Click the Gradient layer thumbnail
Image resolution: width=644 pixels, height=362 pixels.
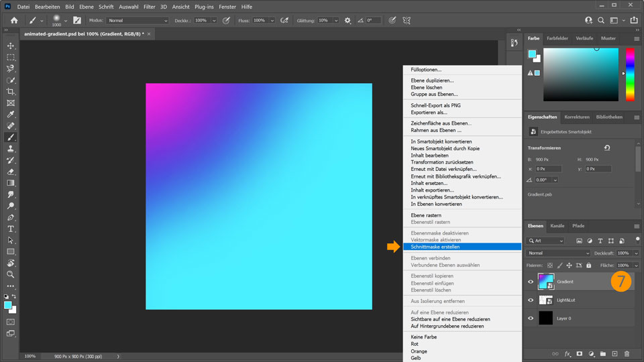tap(546, 282)
